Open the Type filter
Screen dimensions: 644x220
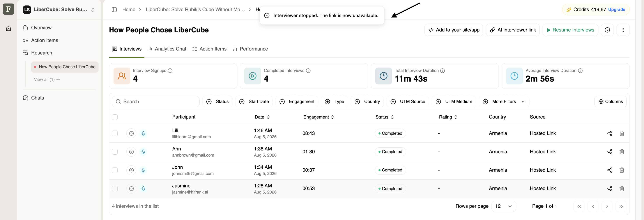(334, 102)
